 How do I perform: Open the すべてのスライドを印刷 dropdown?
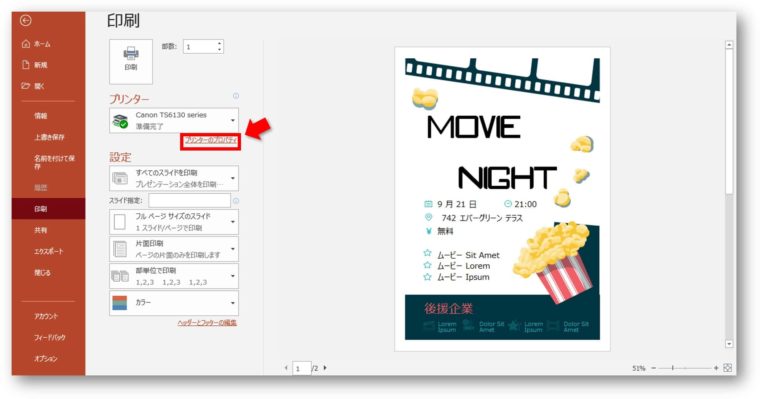click(174, 178)
